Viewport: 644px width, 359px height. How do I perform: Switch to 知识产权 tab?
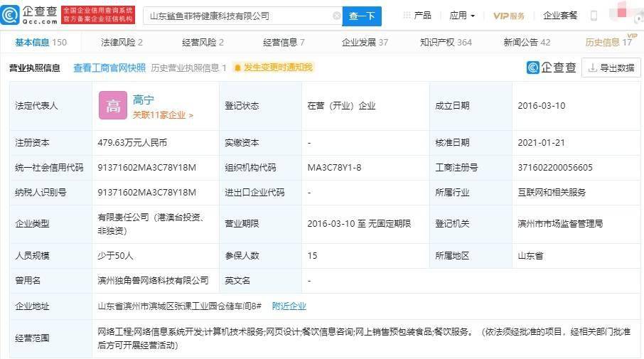point(446,43)
